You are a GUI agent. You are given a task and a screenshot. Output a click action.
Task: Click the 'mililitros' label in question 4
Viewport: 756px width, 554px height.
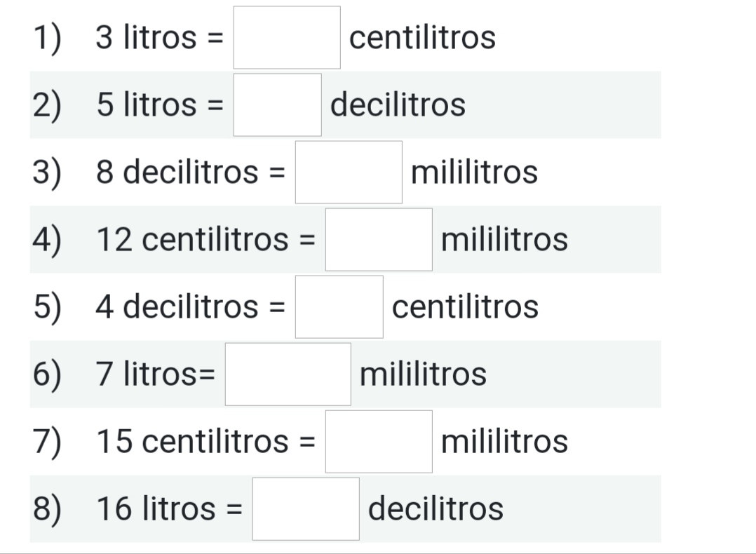click(504, 240)
